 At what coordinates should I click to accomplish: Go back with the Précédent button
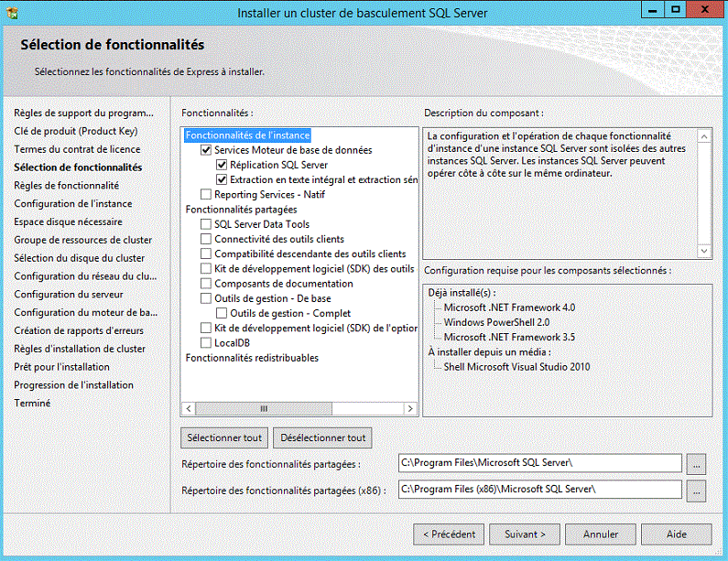(x=449, y=534)
